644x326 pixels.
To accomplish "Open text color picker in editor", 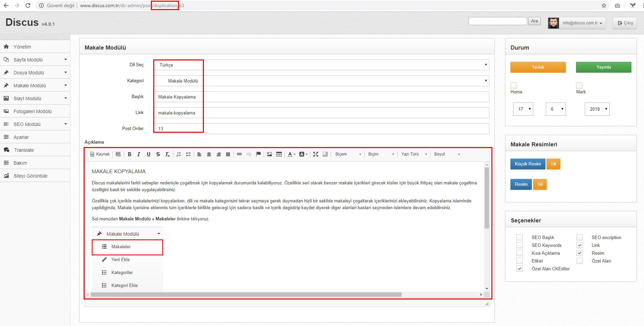I will pos(292,154).
